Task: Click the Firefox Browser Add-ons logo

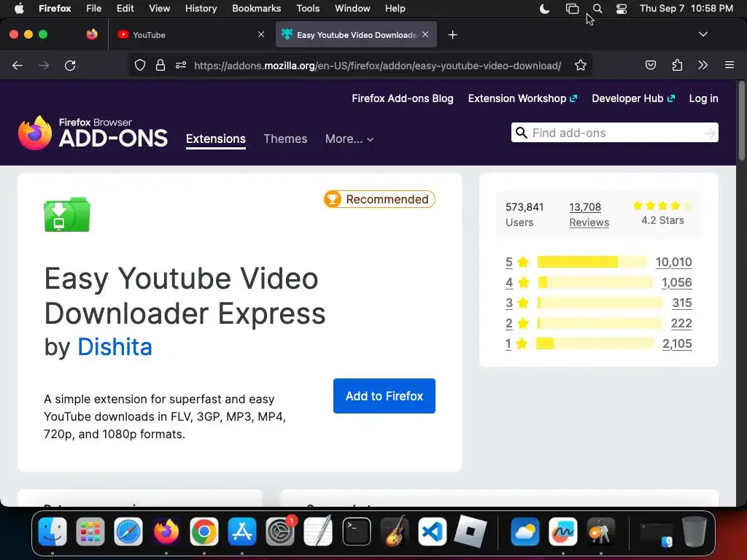Action: pos(93,133)
